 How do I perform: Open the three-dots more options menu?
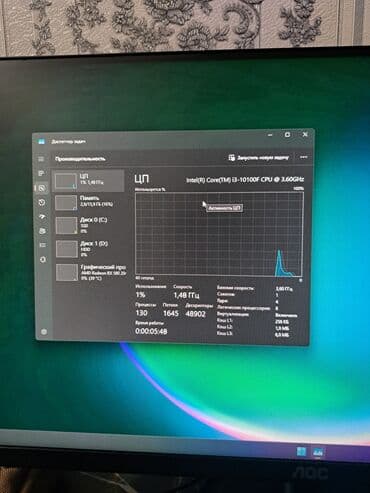(303, 157)
